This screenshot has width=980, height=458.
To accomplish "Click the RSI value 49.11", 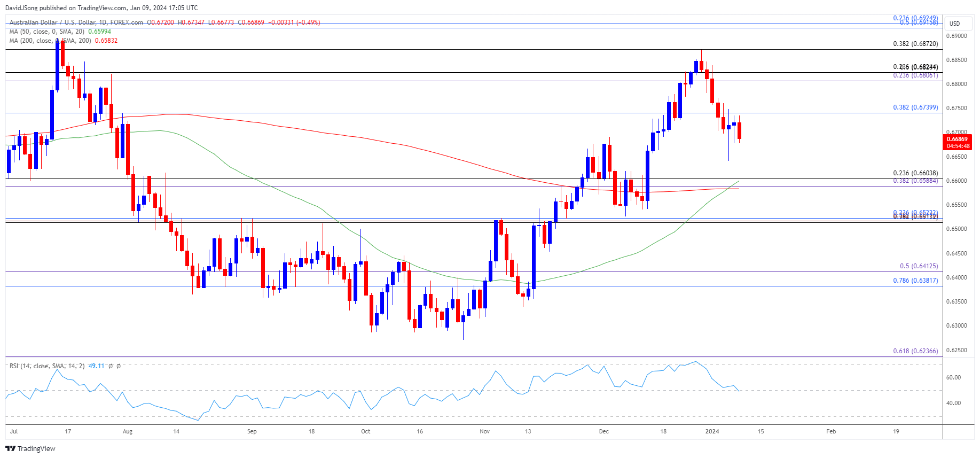I will [x=96, y=366].
